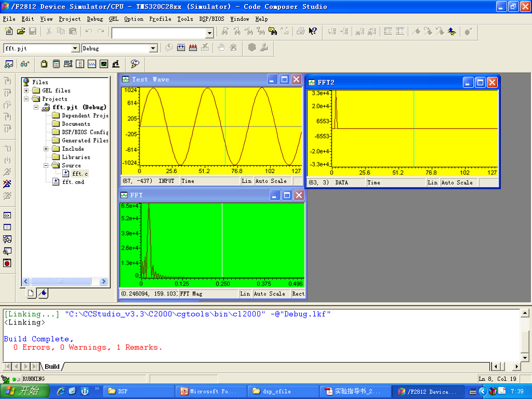Switch to the dsp_cfile taskbar item
The image size is (532, 399).
pyautogui.click(x=283, y=391)
